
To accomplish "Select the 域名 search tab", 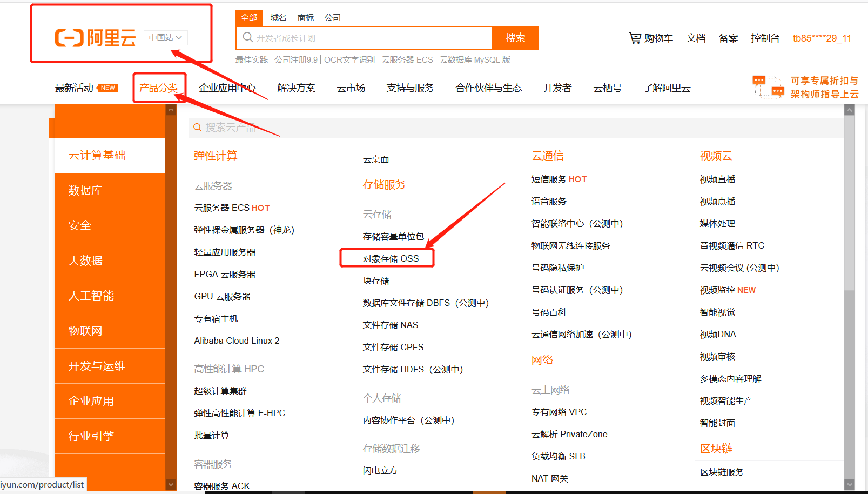I will click(x=279, y=18).
